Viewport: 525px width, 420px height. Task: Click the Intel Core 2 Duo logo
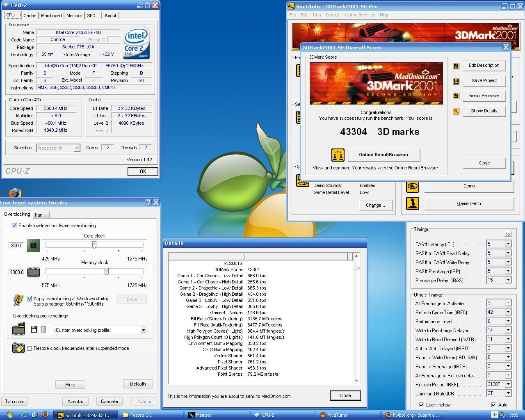(137, 43)
